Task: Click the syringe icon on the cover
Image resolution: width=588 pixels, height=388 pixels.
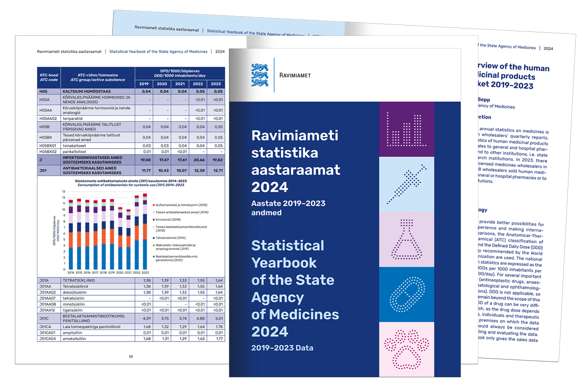Action: click(x=406, y=184)
